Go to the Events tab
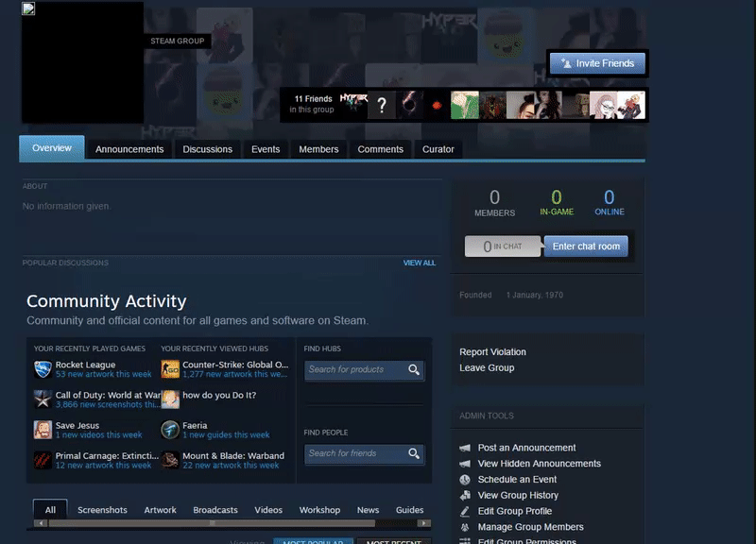 click(266, 149)
